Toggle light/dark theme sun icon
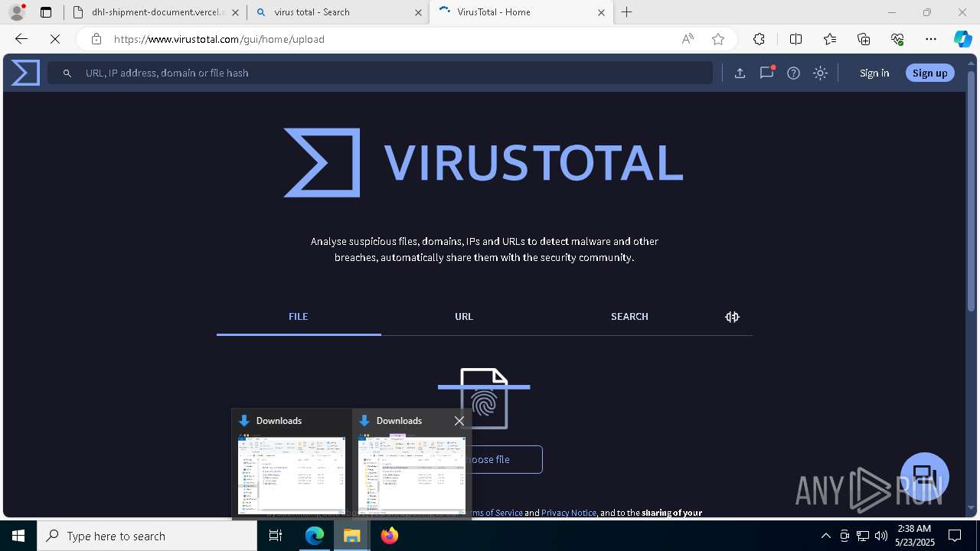Screen dimensions: 980x551 coord(820,73)
